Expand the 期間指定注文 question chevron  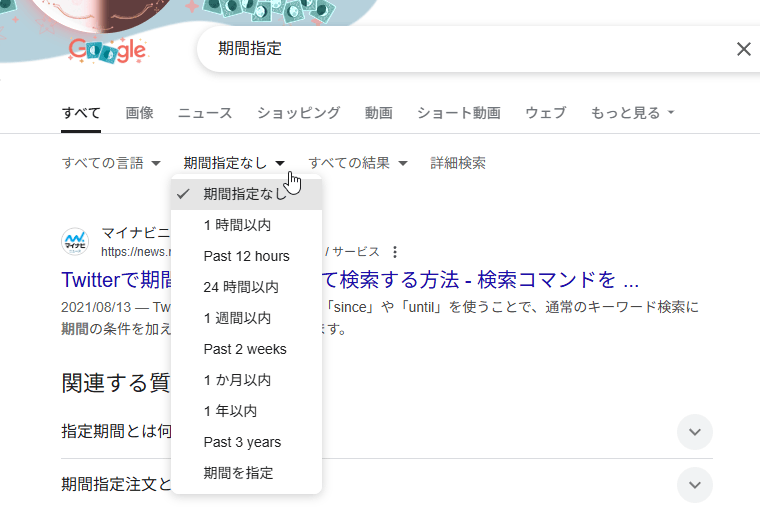695,485
